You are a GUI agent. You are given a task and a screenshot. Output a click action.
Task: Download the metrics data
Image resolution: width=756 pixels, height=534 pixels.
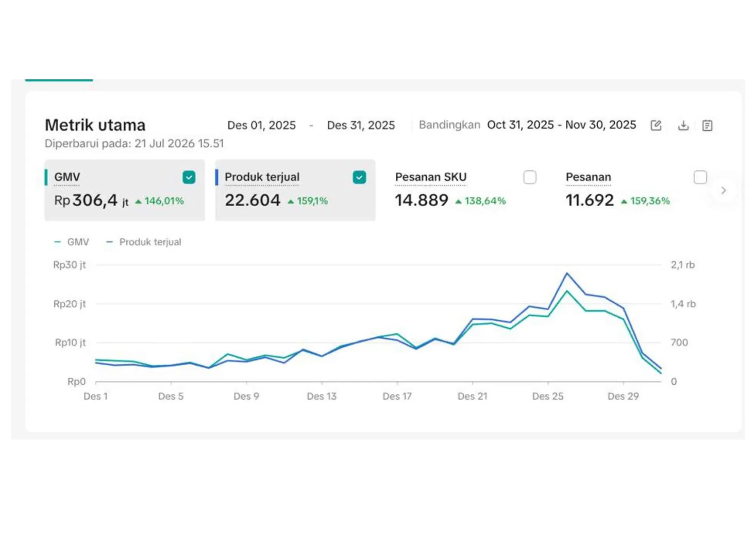click(x=683, y=125)
